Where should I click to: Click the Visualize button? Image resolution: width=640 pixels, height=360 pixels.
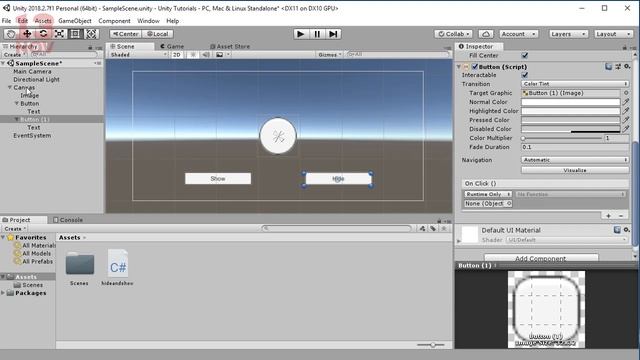pos(575,170)
